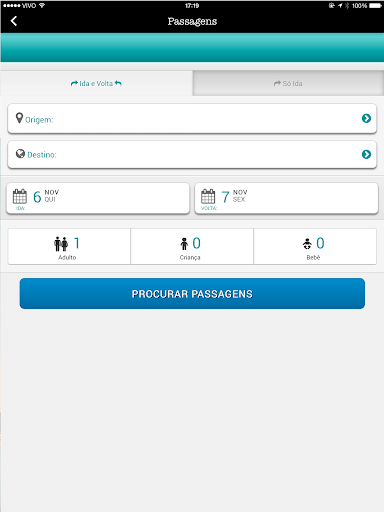Switch to the Só Ida tab
This screenshot has height=512, width=384.
[x=288, y=83]
